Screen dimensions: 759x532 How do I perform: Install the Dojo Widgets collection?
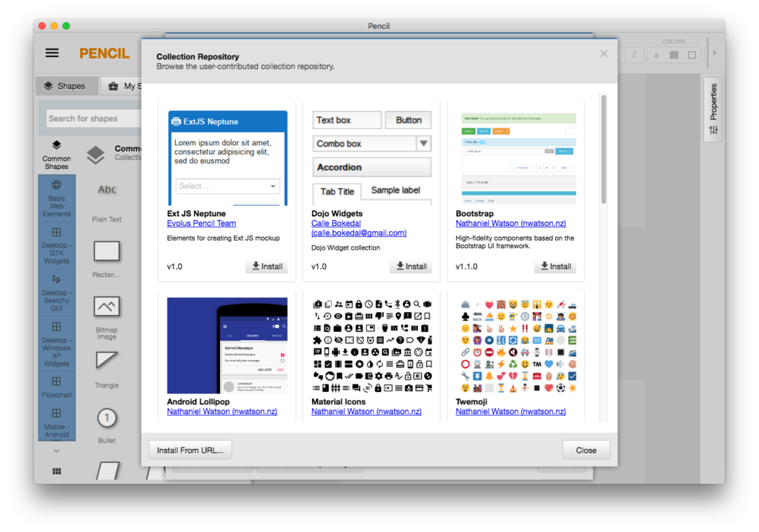[411, 266]
